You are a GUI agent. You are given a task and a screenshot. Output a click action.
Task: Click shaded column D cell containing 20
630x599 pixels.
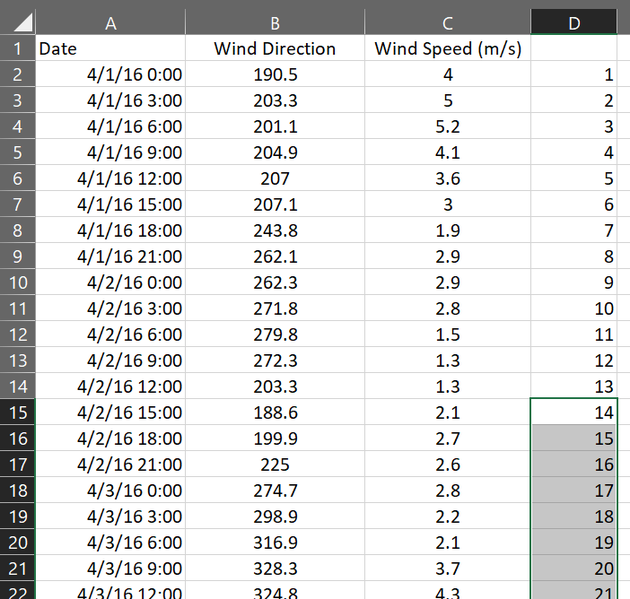click(574, 568)
